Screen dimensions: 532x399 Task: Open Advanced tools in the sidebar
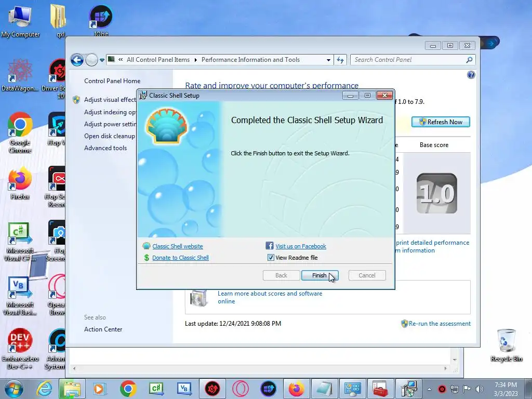click(105, 148)
